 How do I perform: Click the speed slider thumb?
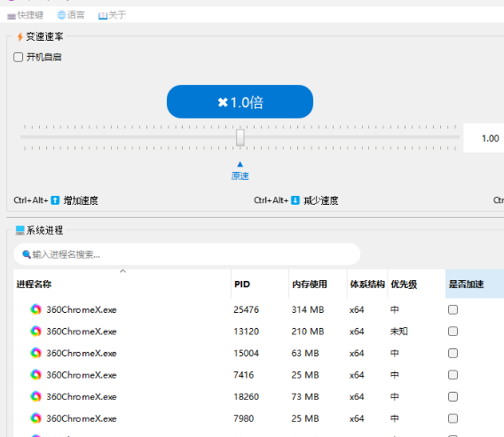click(x=240, y=137)
